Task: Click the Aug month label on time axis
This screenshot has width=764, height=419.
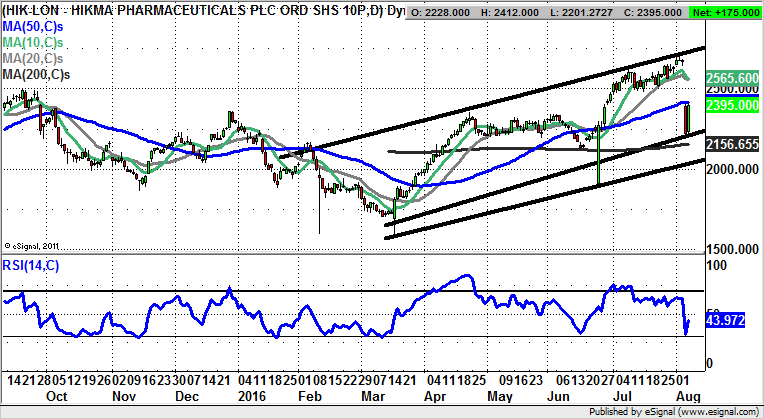Action: [x=689, y=395]
